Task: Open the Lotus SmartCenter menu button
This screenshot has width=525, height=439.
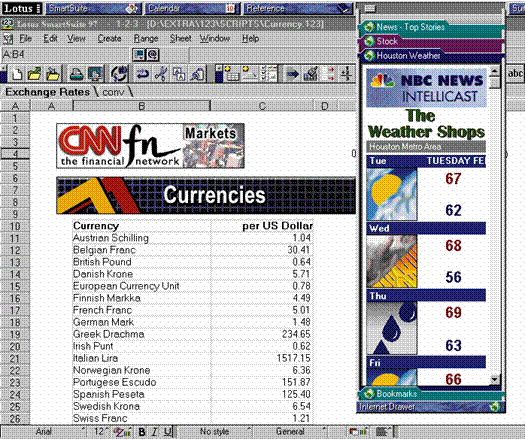Action: [x=22, y=8]
